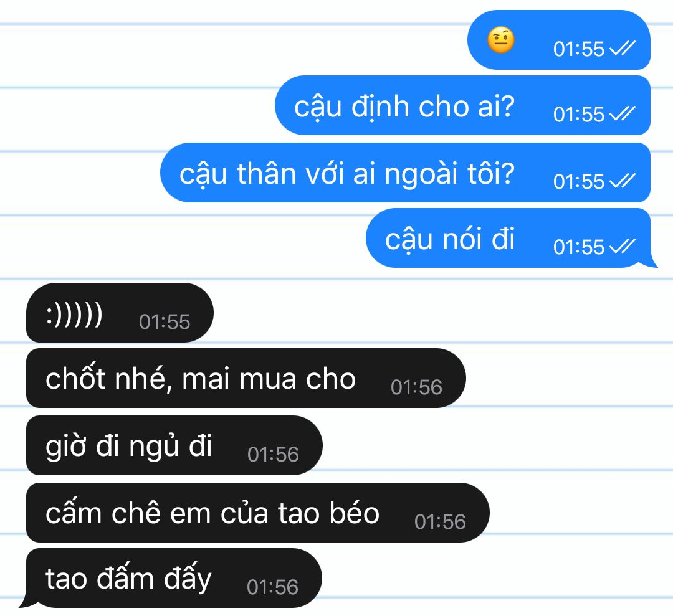Tap the 'tao đấm đấy' message
This screenshot has width=673, height=616.
pyautogui.click(x=174, y=578)
